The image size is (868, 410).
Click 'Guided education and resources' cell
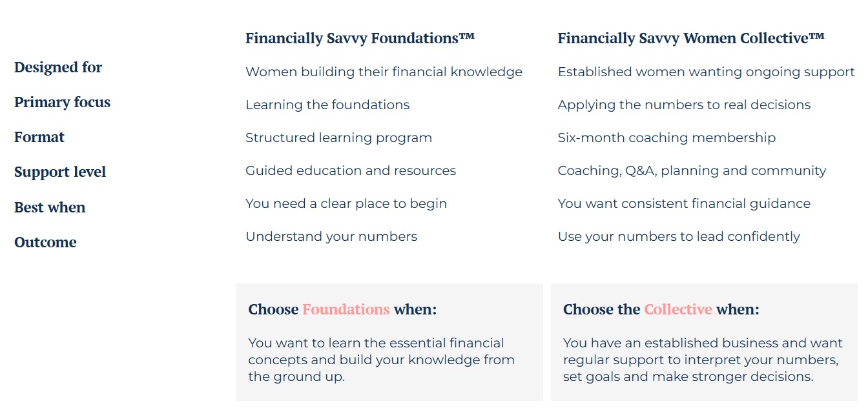[351, 170]
